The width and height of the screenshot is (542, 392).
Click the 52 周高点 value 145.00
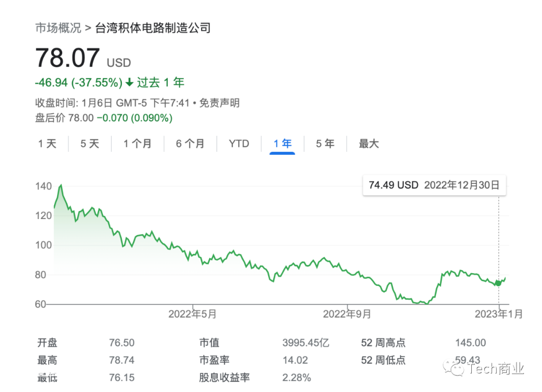point(470,343)
